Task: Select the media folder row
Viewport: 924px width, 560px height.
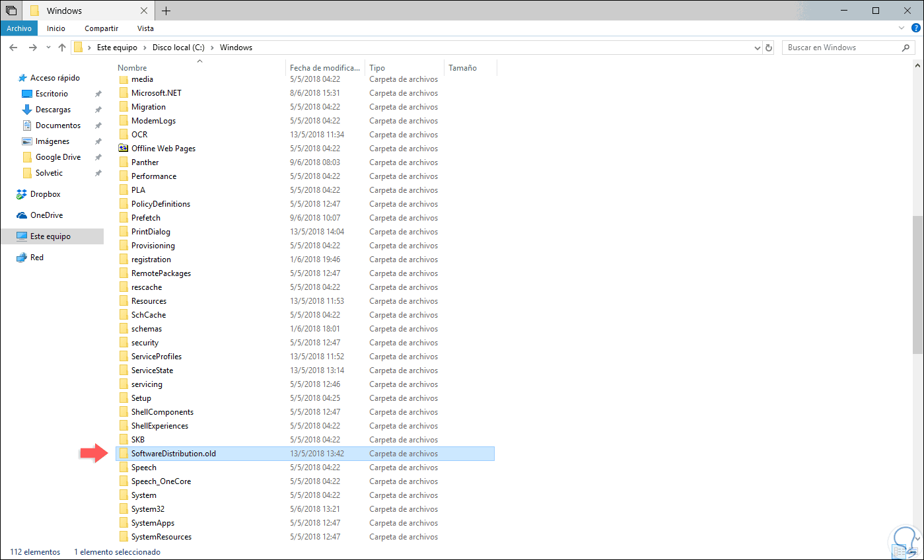Action: point(305,79)
